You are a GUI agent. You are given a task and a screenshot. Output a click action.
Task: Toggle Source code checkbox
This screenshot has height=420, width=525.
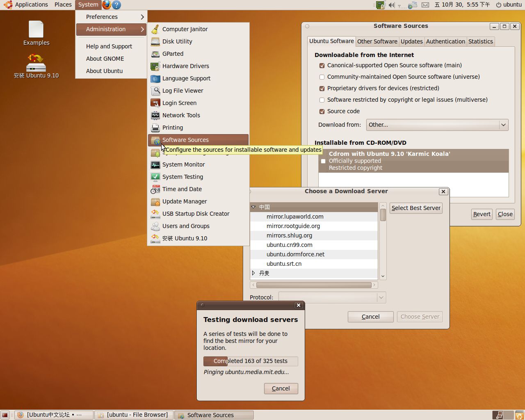(x=322, y=112)
